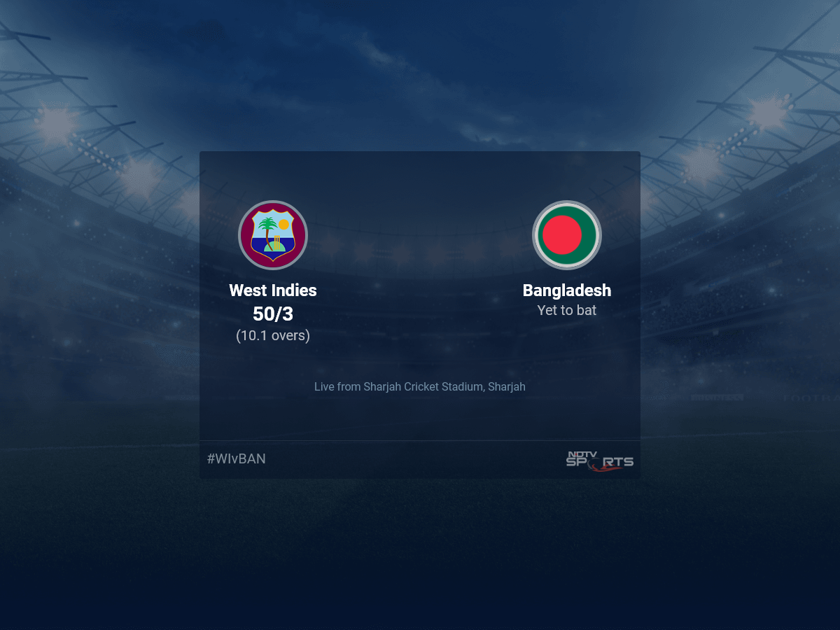Open the NDTV Sports logo
Image resolution: width=840 pixels, height=630 pixels.
tap(600, 460)
